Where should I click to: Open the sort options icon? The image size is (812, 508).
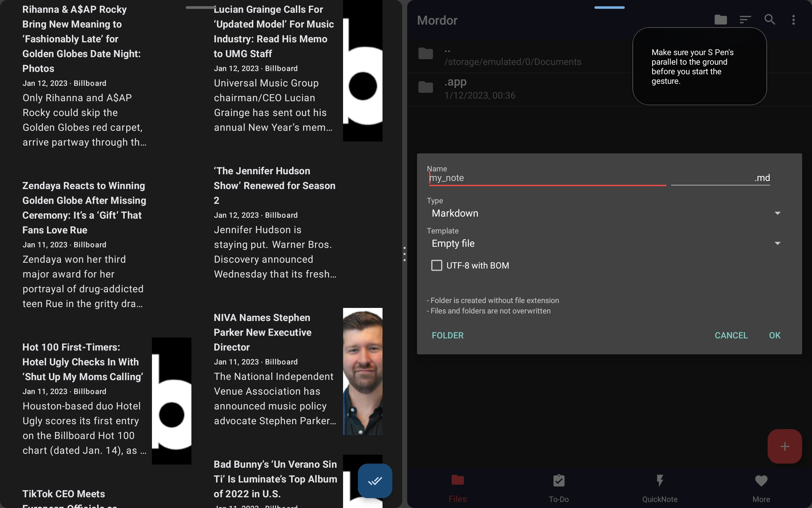tap(745, 20)
